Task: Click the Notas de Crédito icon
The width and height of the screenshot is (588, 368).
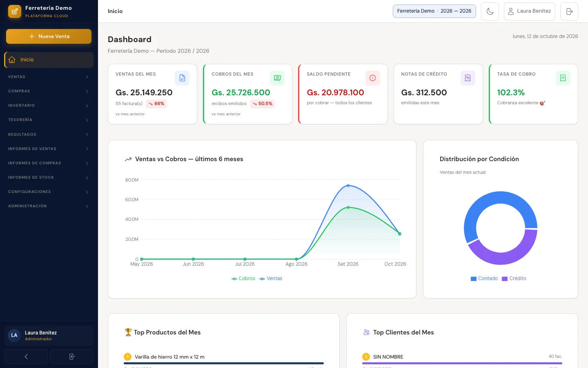Action: pyautogui.click(x=468, y=78)
